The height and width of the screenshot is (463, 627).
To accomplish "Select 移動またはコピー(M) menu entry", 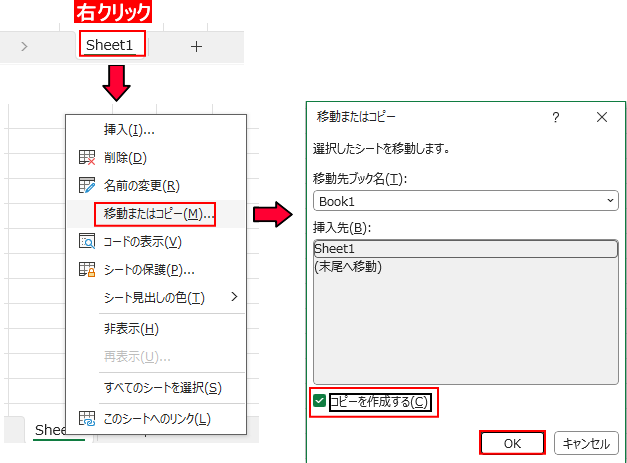I will click(x=155, y=214).
